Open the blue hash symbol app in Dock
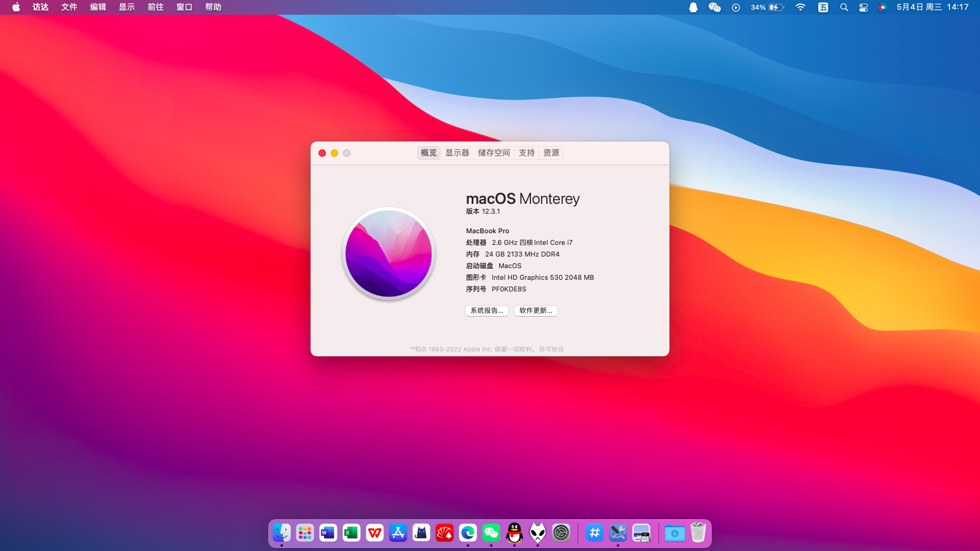This screenshot has width=980, height=551. [595, 533]
